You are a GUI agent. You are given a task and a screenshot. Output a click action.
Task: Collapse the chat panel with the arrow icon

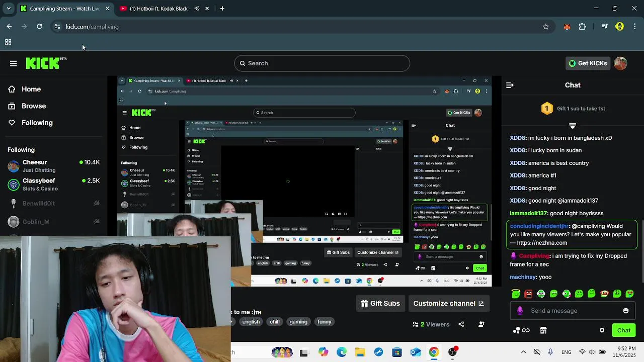coord(510,85)
